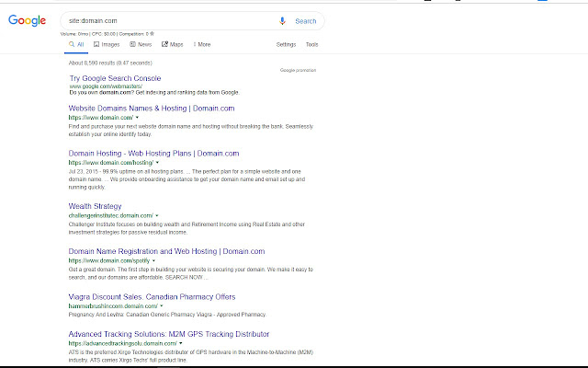Select the All results tab
The image size is (588, 368).
click(x=76, y=44)
